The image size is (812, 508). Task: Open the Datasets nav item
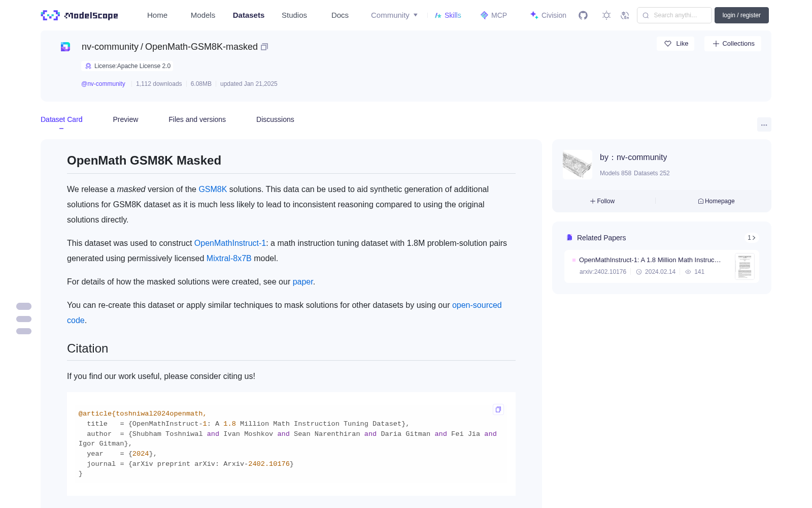coord(249,15)
